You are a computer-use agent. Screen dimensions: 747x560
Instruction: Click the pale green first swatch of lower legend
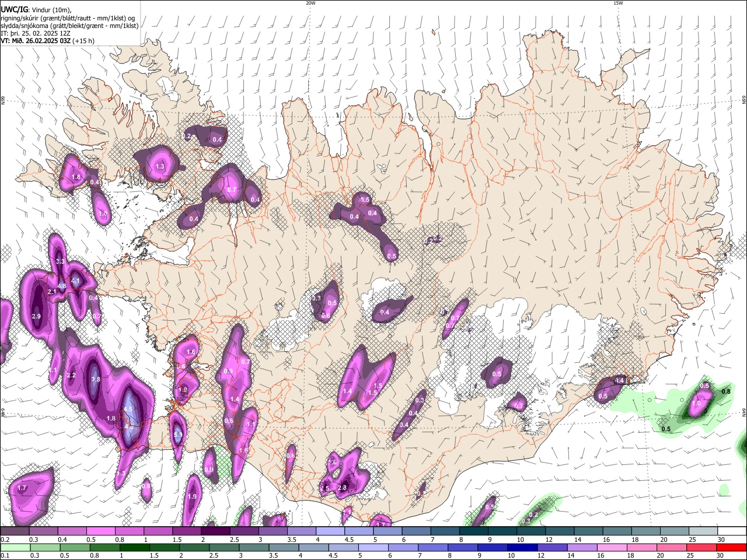(15, 547)
